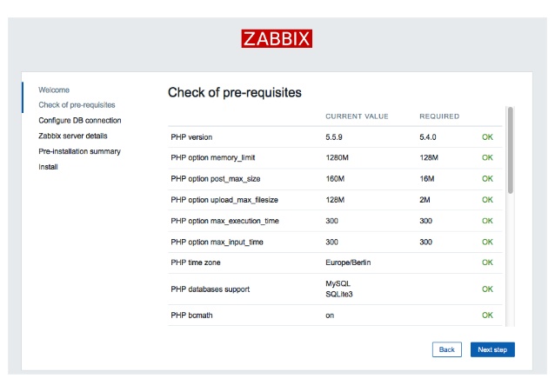Viewport: 555px width, 392px height.
Task: Click the required value 16M
Action: point(427,179)
